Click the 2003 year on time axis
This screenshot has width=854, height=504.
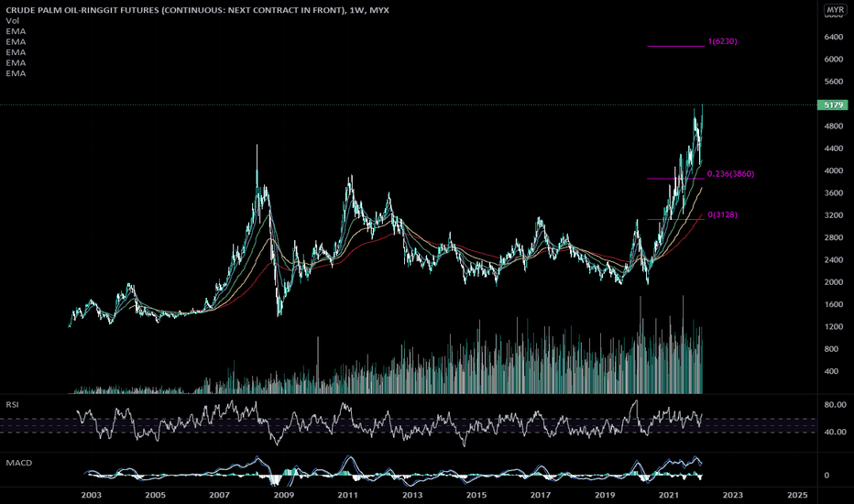click(91, 495)
